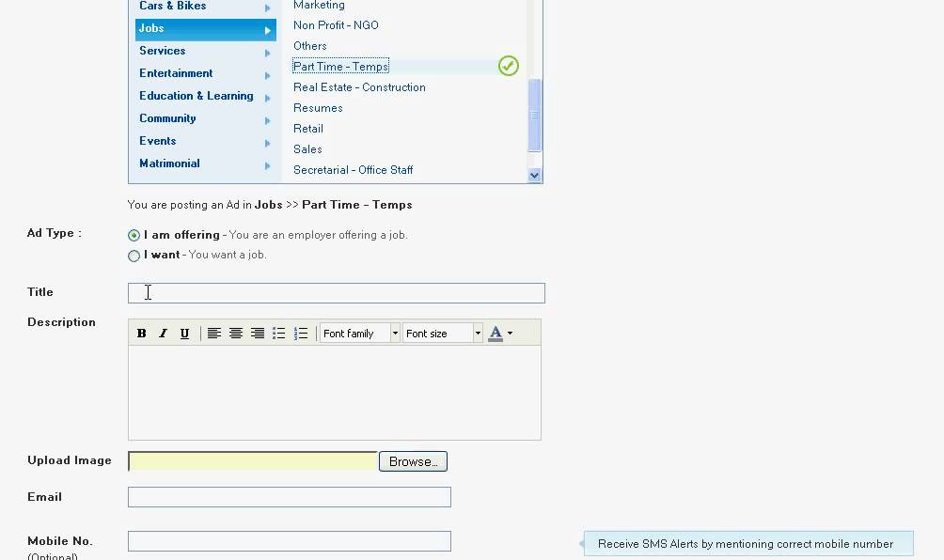The image size is (944, 560).
Task: Select the 'I want' radio button
Action: [134, 256]
